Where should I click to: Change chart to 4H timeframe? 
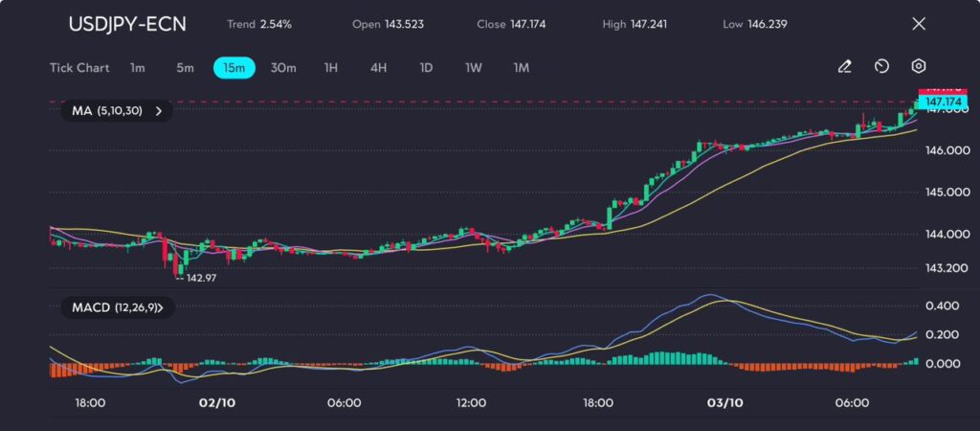pos(378,68)
